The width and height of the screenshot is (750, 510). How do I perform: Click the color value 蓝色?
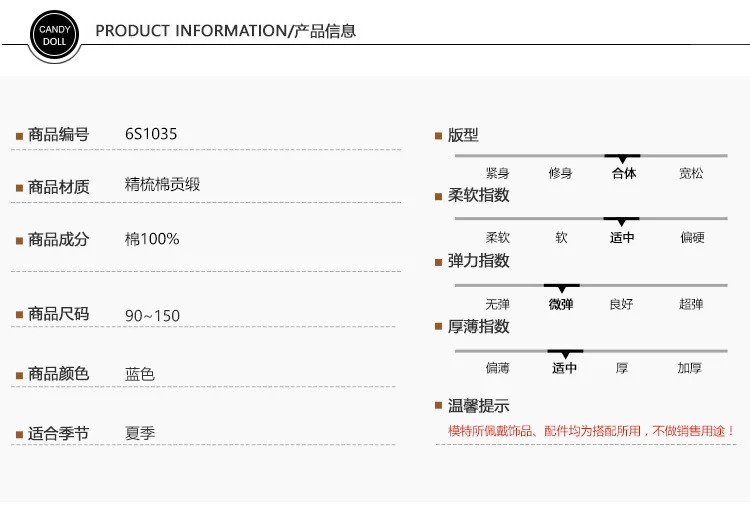pyautogui.click(x=140, y=374)
